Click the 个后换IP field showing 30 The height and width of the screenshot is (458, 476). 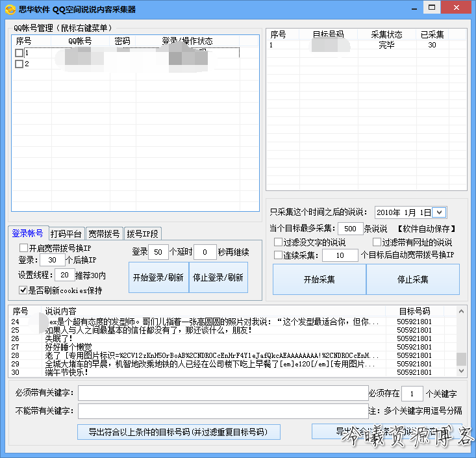click(53, 260)
